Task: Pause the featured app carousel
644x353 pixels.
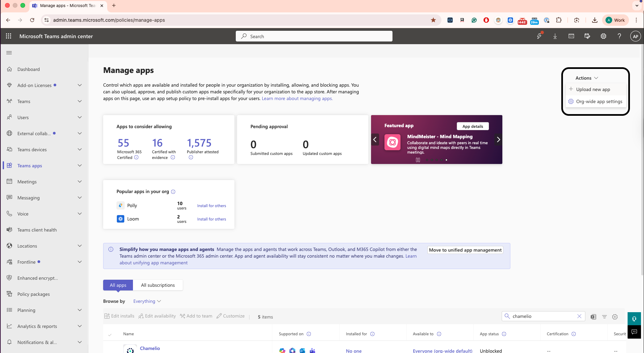Action: [418, 160]
